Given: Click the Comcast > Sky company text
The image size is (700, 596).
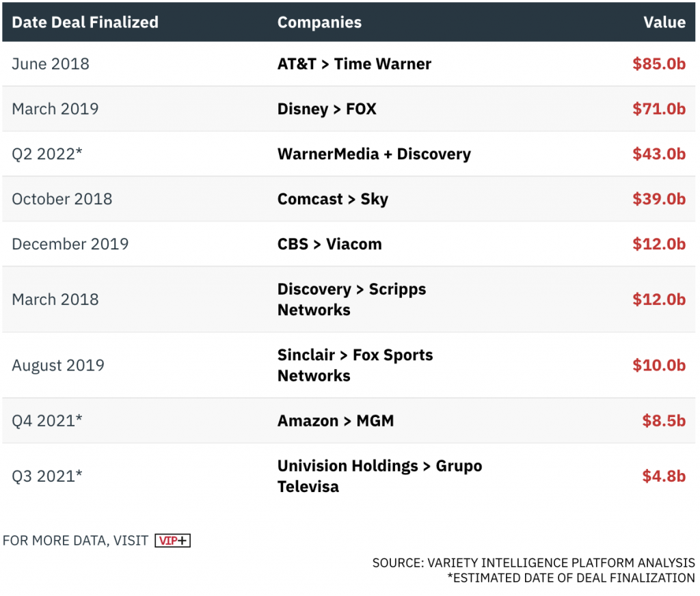Looking at the screenshot, I should pos(332,200).
